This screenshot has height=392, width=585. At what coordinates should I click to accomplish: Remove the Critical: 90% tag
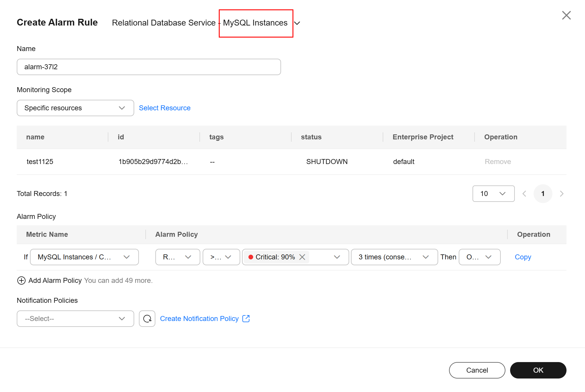pyautogui.click(x=302, y=257)
